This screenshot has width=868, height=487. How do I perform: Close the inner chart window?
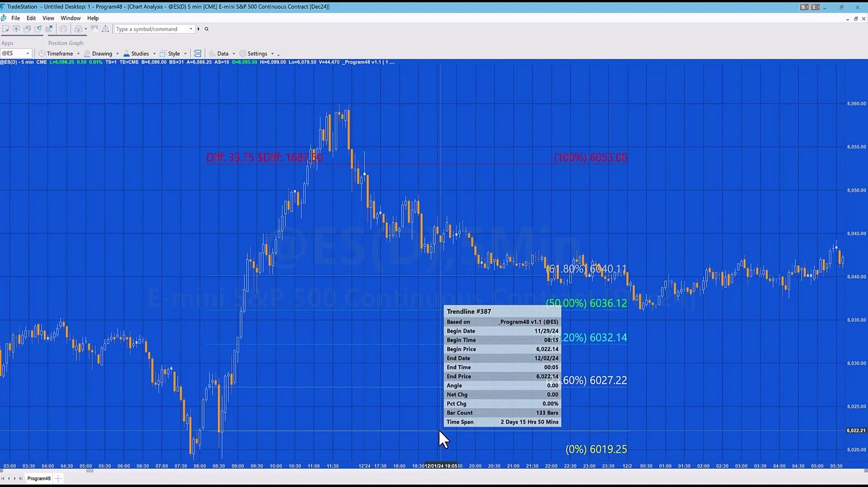click(864, 19)
